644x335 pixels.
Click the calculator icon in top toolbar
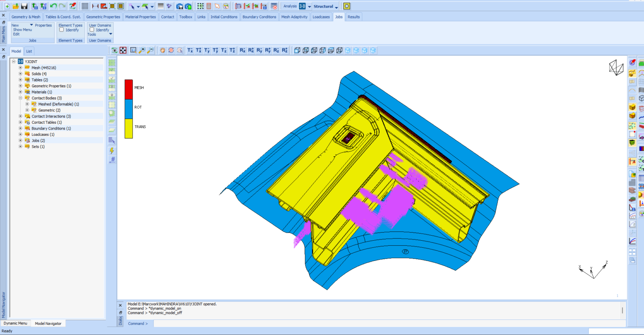209,6
